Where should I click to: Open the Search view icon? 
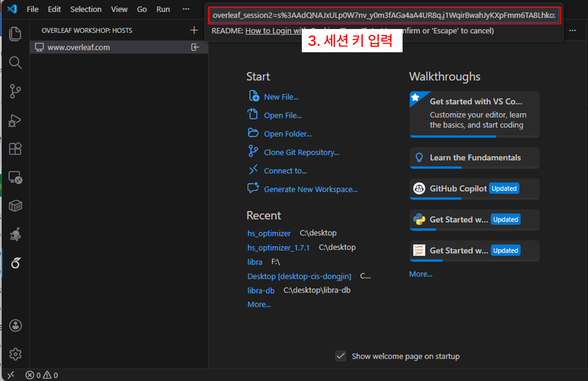pos(15,63)
